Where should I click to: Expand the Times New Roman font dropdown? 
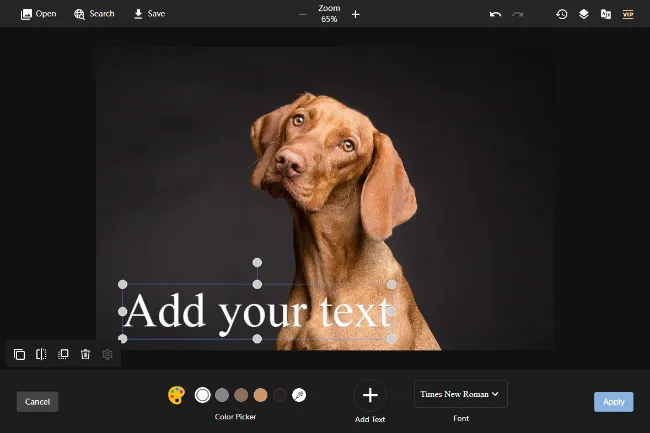(461, 394)
